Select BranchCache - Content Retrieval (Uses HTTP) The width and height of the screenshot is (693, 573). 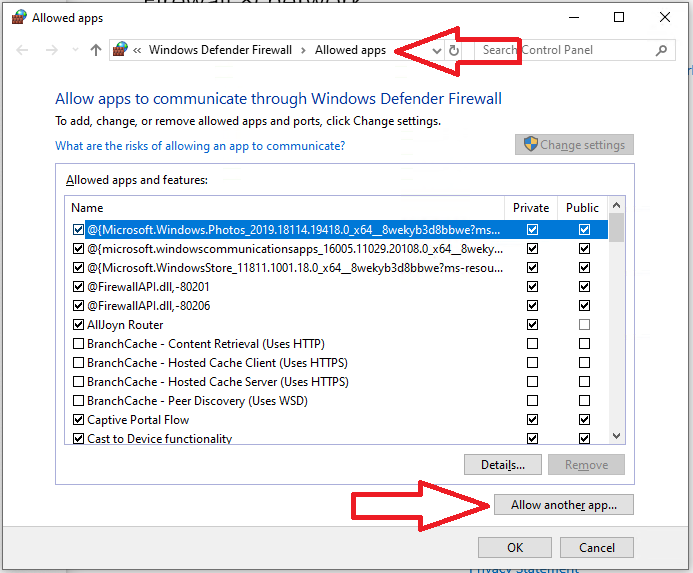pyautogui.click(x=206, y=344)
